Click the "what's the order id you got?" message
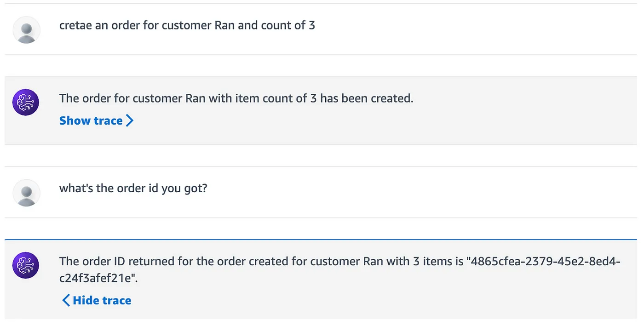 click(133, 189)
